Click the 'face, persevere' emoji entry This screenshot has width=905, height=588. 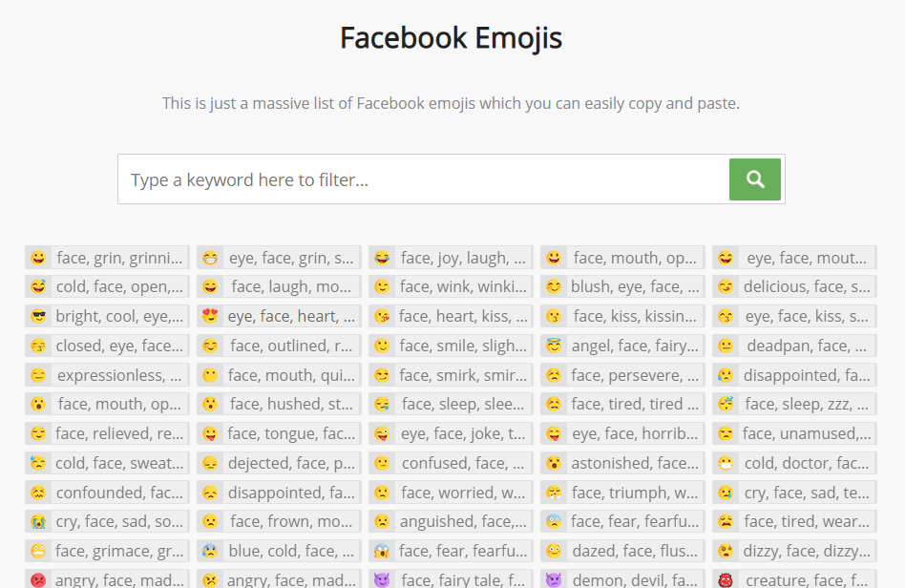[x=622, y=375]
